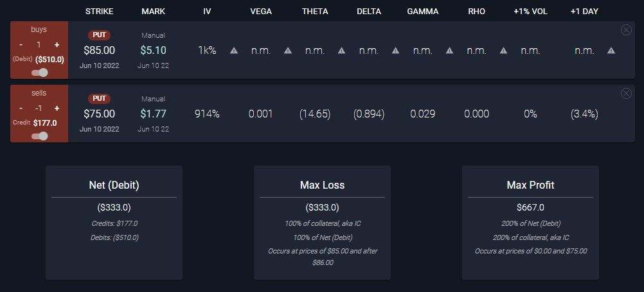The height and width of the screenshot is (292, 644).
Task: Increase the sells leg quantity with plus
Action: pyautogui.click(x=57, y=108)
